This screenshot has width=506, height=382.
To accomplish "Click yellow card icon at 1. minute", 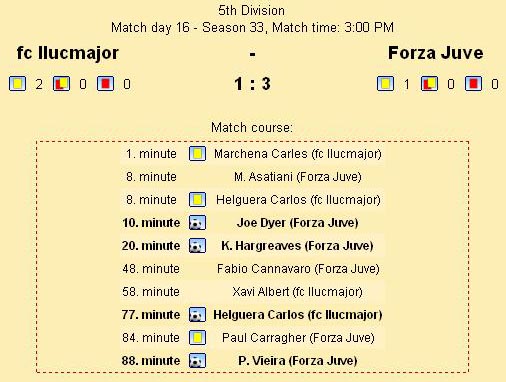I will (197, 154).
